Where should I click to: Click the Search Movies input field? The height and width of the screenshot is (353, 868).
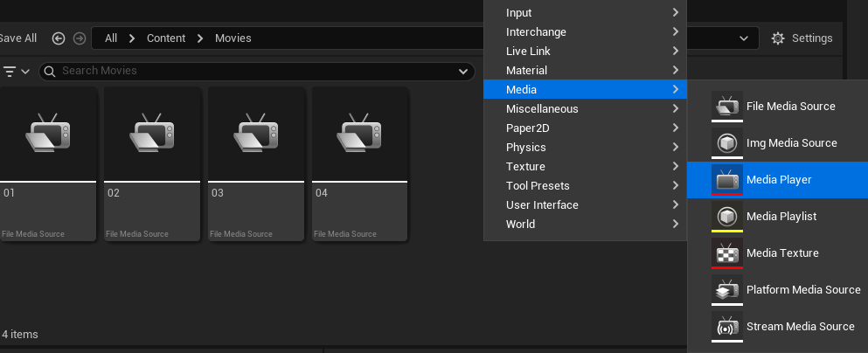(257, 71)
